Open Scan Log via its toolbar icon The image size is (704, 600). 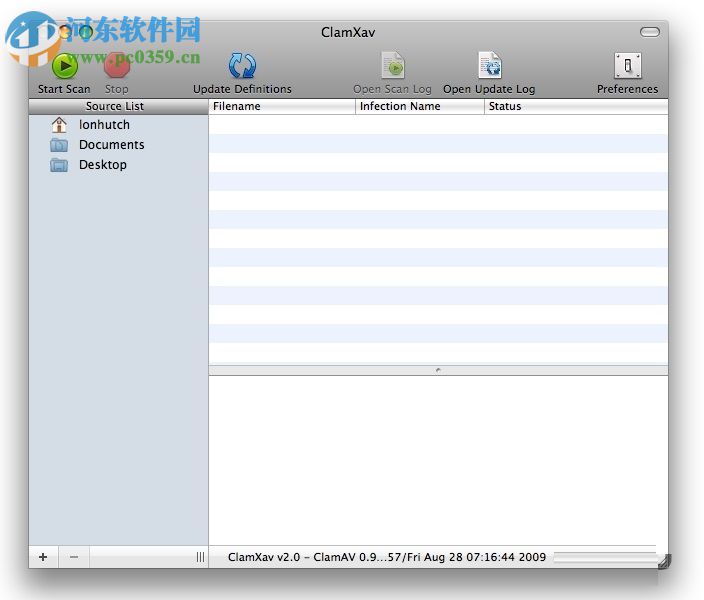pyautogui.click(x=393, y=66)
